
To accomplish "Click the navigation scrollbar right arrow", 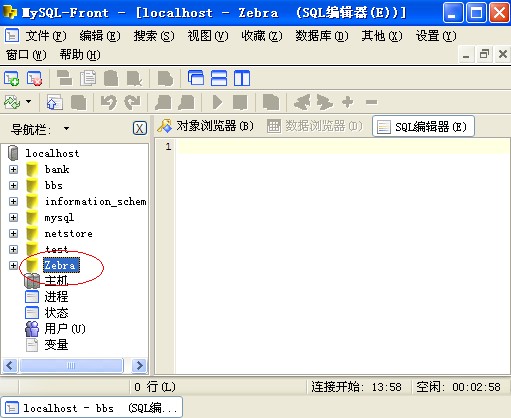I will point(139,365).
